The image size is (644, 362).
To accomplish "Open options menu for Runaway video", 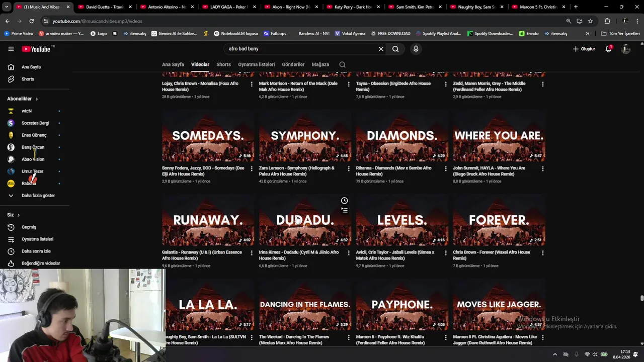I will click(x=252, y=253).
